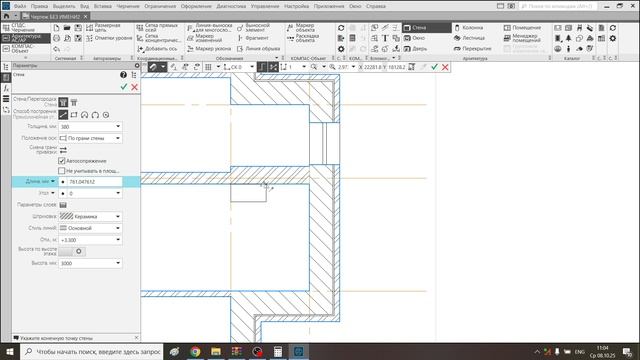Viewport: 640px width, 360px height.
Task: Switch to КОМПАС-Объект toolset
Action: click(25, 49)
